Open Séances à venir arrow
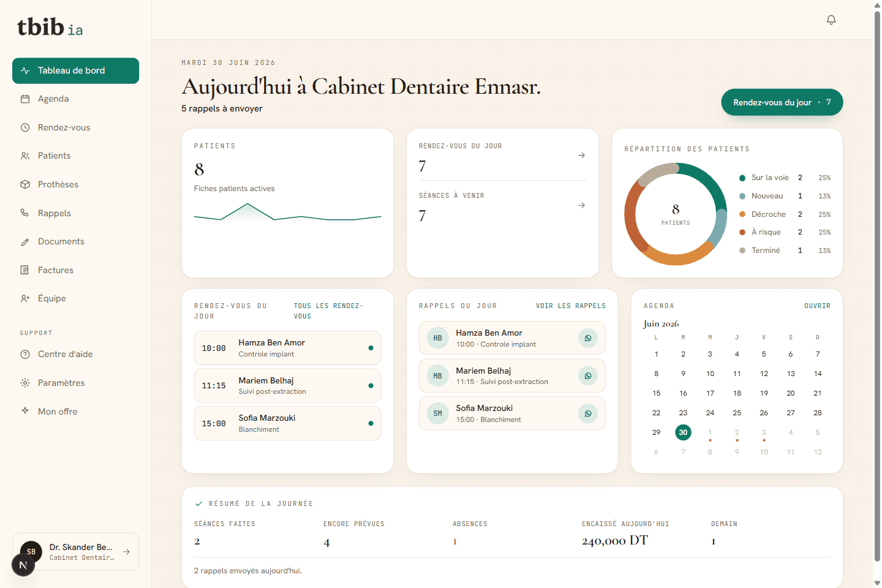Screen dimensions: 882x588 pyautogui.click(x=581, y=205)
